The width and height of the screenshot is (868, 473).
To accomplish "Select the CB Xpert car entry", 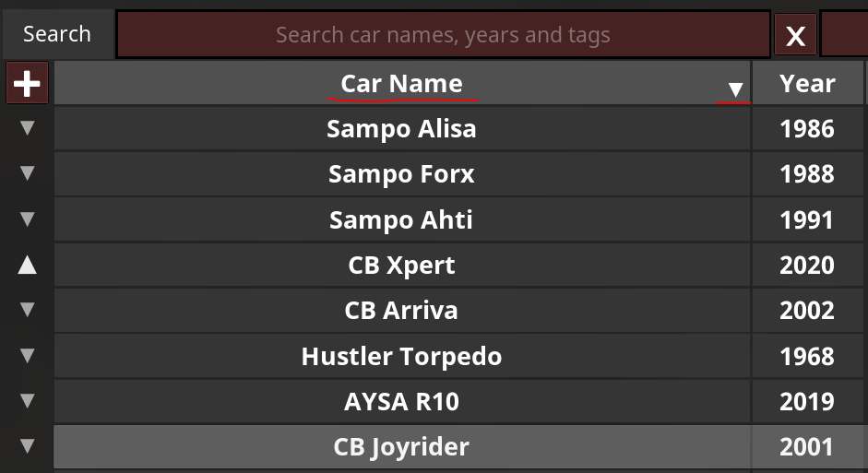I will pos(401,266).
